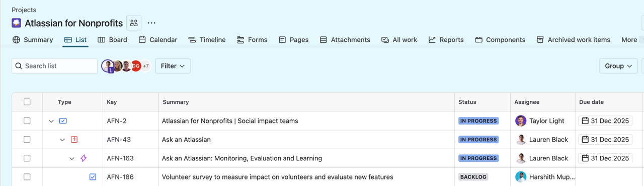This screenshot has width=644, height=186.
Task: Switch to the Summary tab
Action: [x=33, y=40]
